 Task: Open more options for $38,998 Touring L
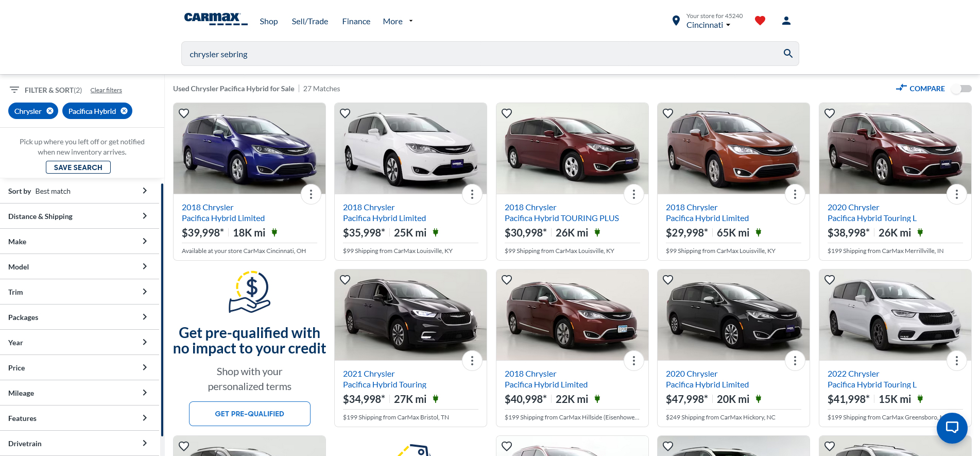point(957,194)
